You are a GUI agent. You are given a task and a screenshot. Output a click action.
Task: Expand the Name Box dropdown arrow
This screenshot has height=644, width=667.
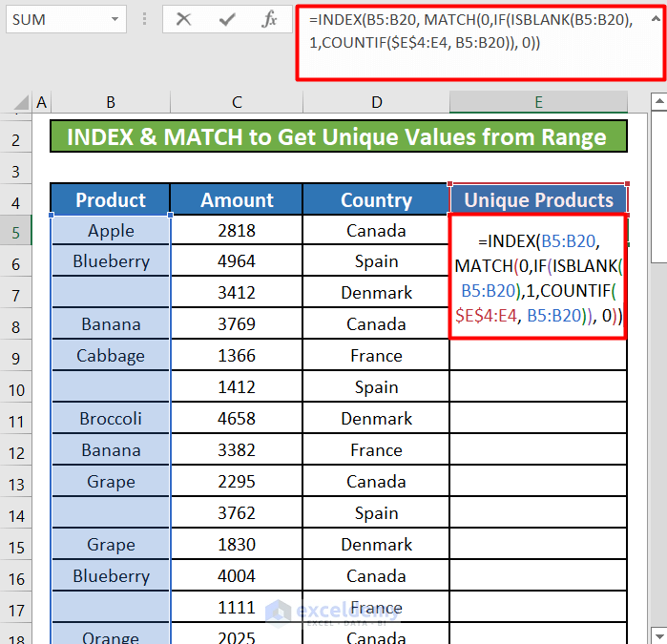tap(115, 19)
